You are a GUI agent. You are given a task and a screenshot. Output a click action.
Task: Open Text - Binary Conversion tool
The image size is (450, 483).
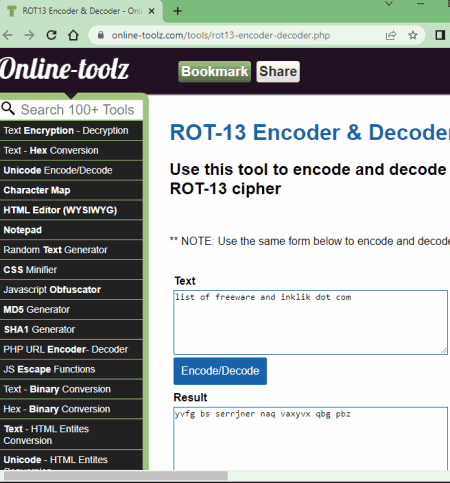(71, 389)
